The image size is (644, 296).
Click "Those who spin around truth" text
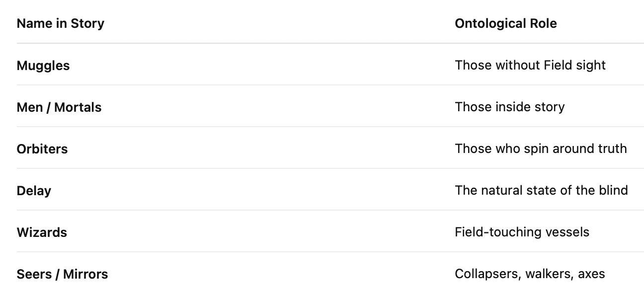tap(541, 148)
